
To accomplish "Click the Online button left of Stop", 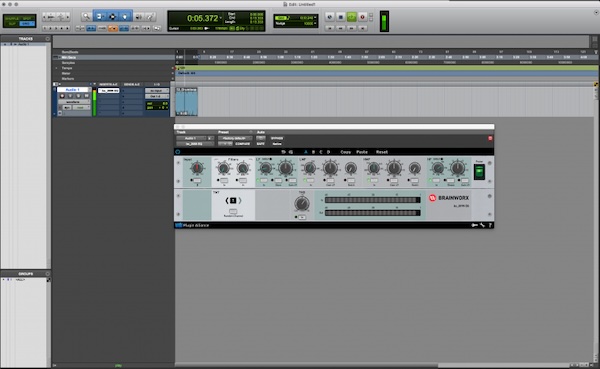I will (x=330, y=17).
